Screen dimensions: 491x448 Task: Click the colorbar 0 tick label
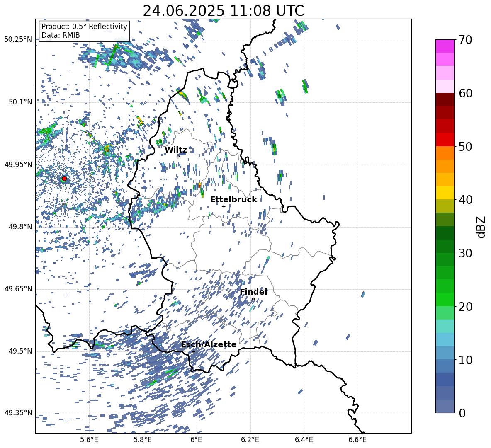coord(462,413)
